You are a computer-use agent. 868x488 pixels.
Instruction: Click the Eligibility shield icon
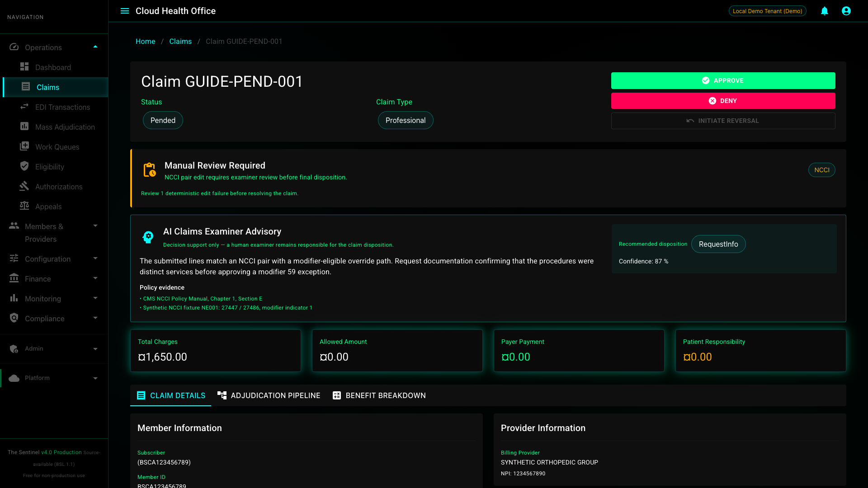click(x=24, y=166)
